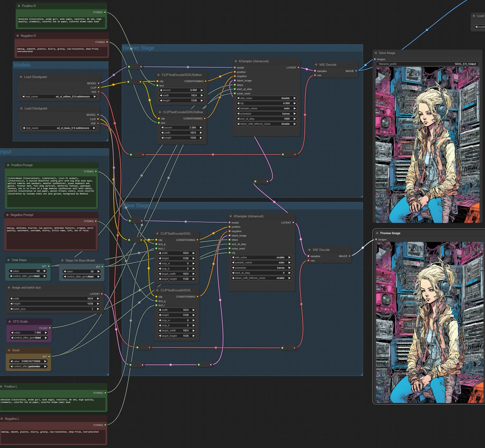The width and height of the screenshot is (485, 448).
Task: Click the end_at_step 1000 field in Refiner KSampler
Action: pos(267,119)
